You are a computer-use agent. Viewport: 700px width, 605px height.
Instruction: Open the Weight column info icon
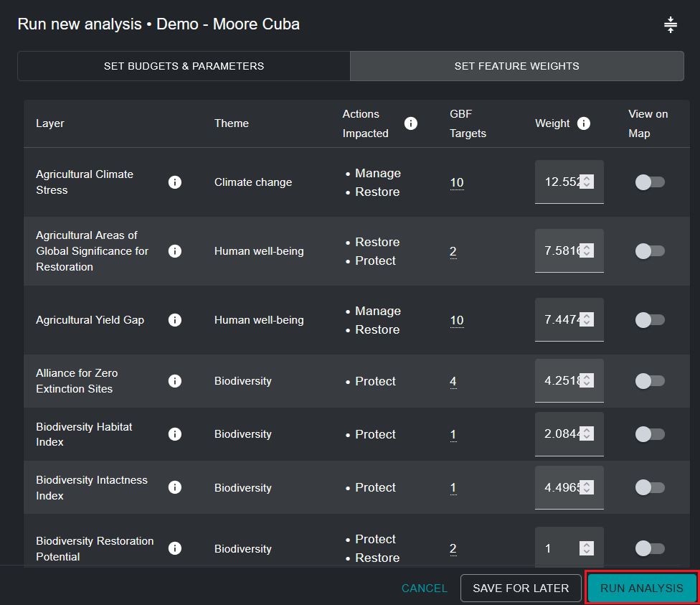click(x=584, y=123)
